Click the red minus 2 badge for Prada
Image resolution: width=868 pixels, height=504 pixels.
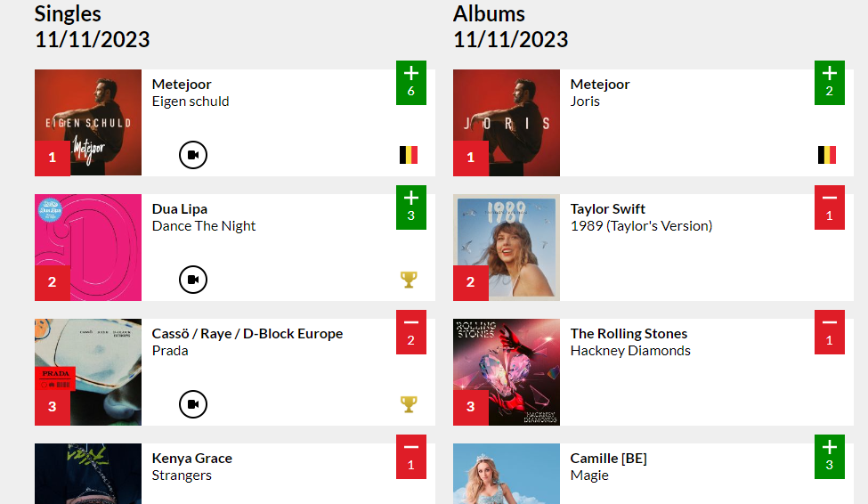pos(410,332)
